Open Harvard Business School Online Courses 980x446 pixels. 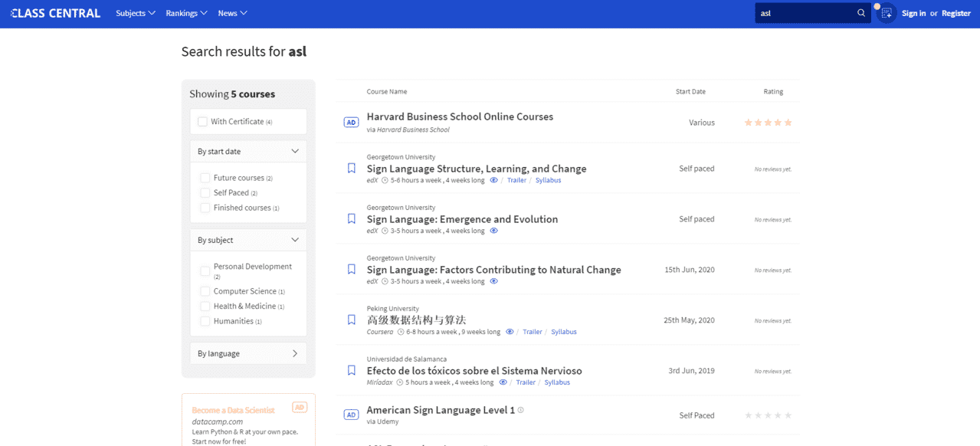460,116
